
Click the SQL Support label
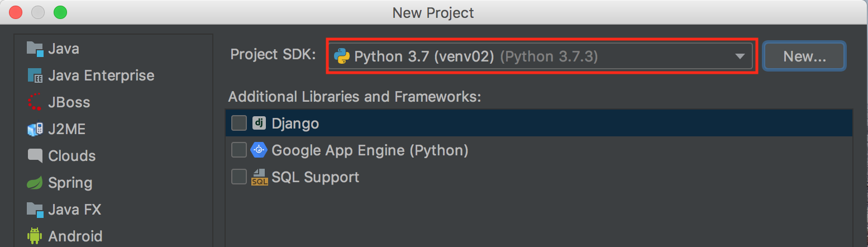(x=316, y=178)
